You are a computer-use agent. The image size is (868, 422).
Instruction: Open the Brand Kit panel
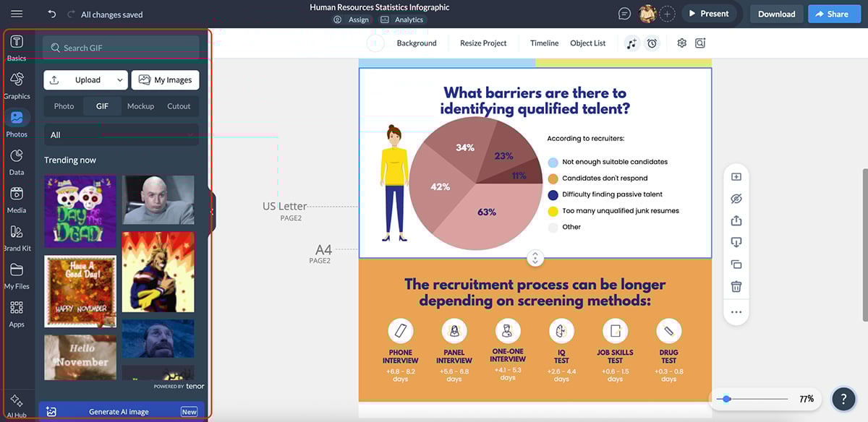(17, 237)
